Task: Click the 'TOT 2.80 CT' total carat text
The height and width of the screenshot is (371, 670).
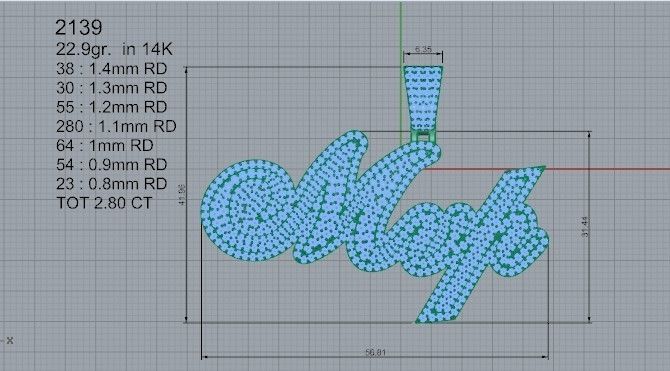Action: 104,203
